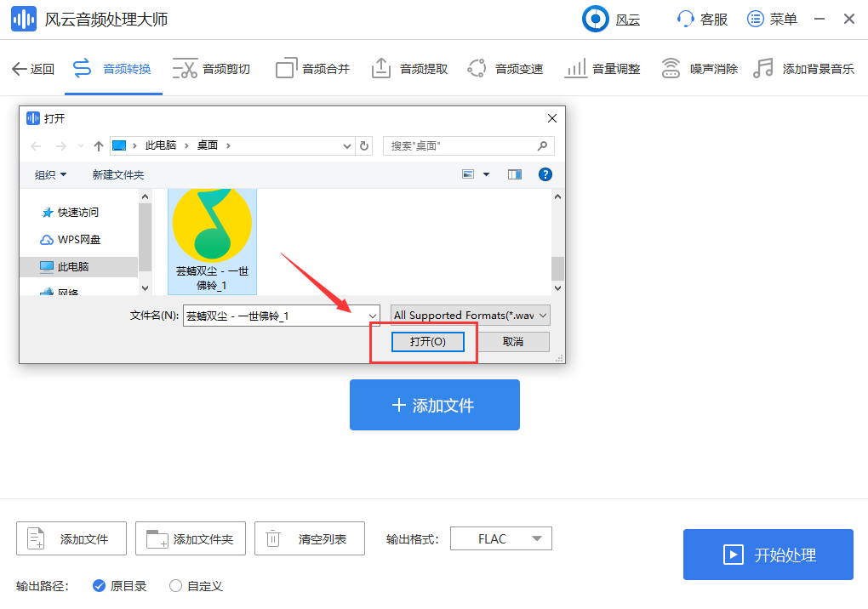868x609 pixels.
Task: Select 此电脑 in navigation pane
Action: 78,266
